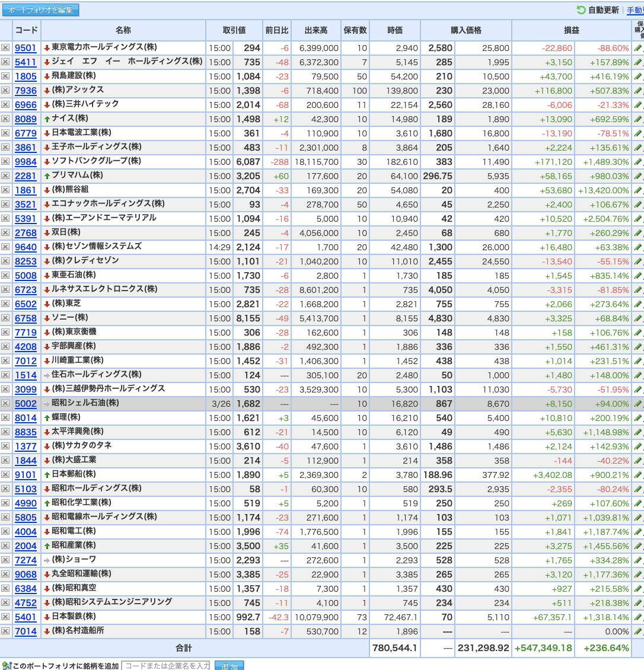
Task: Click the 18,115,700 volume cell
Action: (316, 161)
